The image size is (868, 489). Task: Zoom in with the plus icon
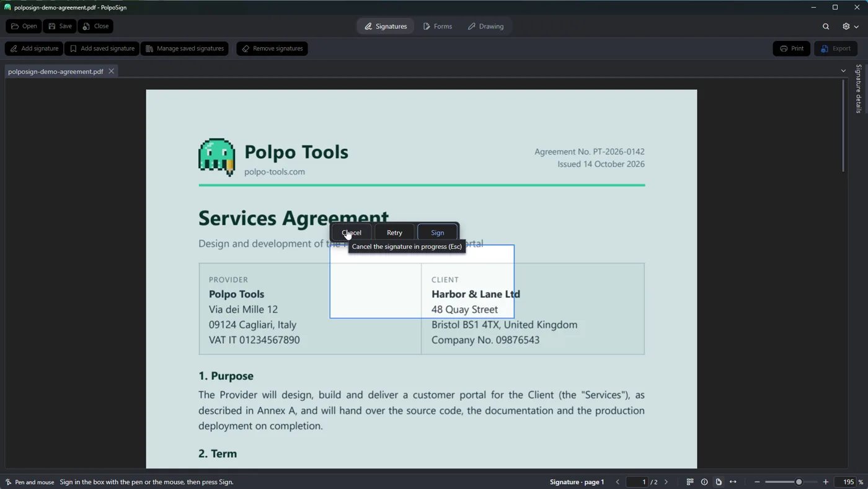point(826,482)
